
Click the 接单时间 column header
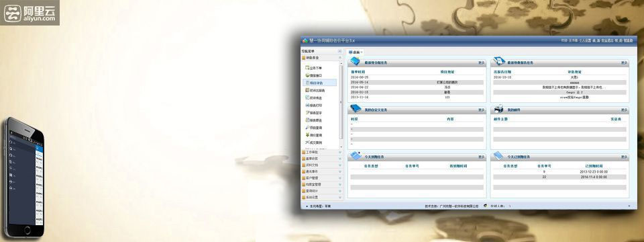[358, 72]
